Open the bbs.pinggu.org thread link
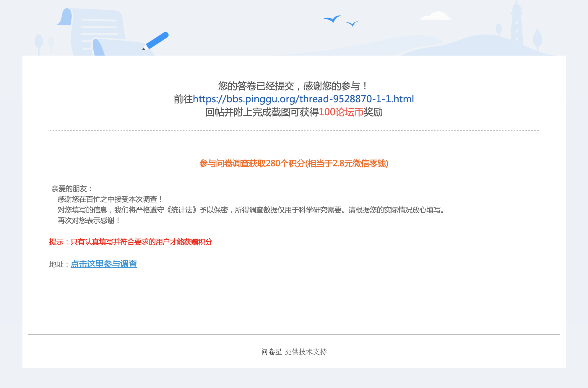588x388 pixels. (303, 99)
